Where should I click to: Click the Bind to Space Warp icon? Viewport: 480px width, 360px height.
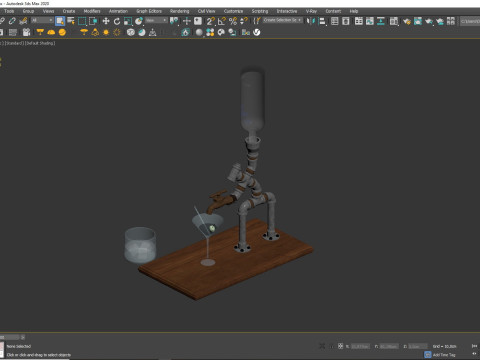(x=23, y=21)
